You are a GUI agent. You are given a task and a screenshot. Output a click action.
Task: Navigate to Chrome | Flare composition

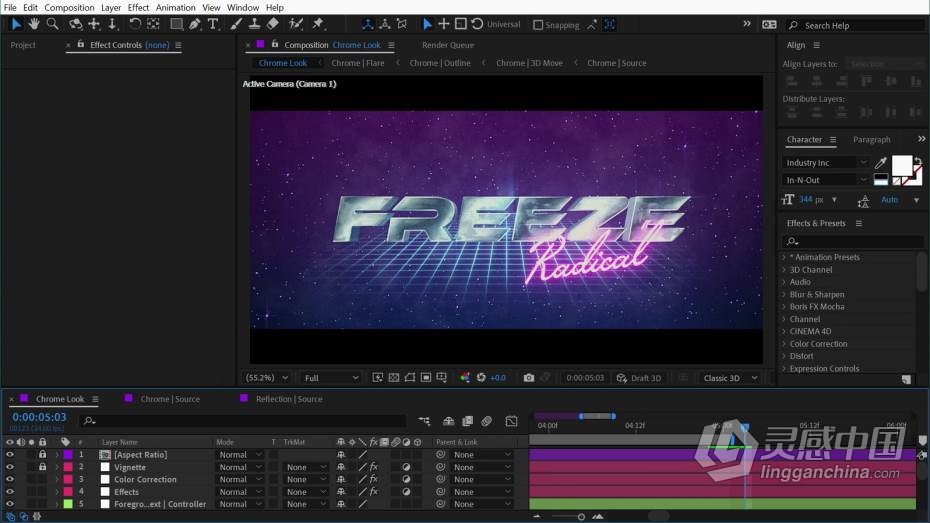(358, 63)
